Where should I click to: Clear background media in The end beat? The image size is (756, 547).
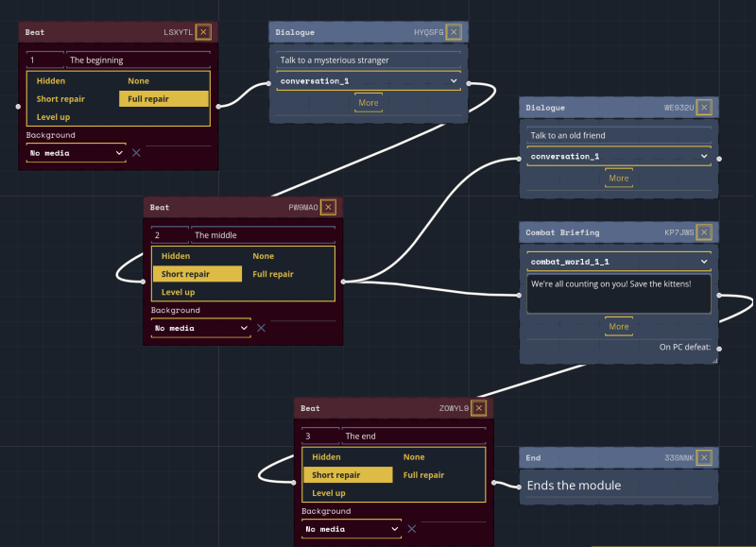(412, 529)
